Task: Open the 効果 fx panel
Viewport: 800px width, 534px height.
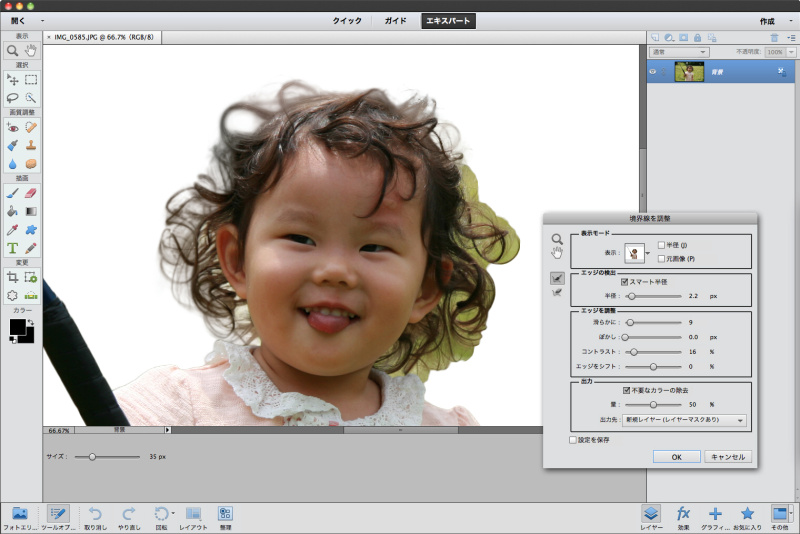Action: 683,518
